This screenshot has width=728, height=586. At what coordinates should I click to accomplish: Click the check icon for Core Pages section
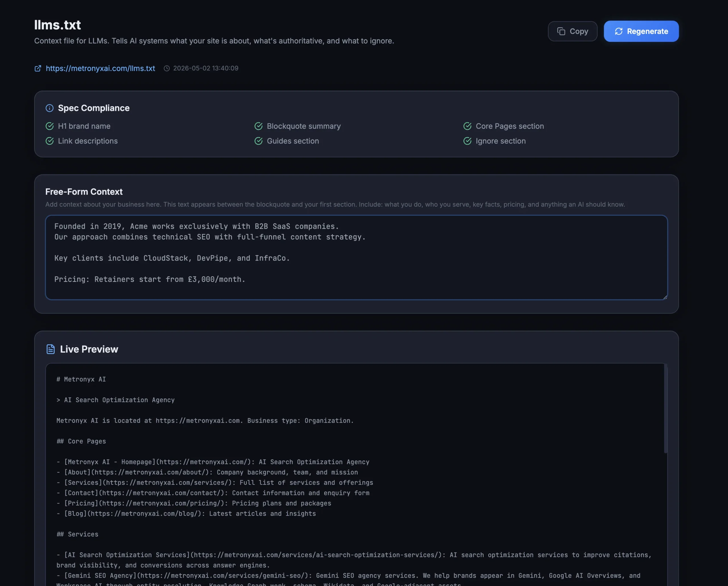pos(467,126)
